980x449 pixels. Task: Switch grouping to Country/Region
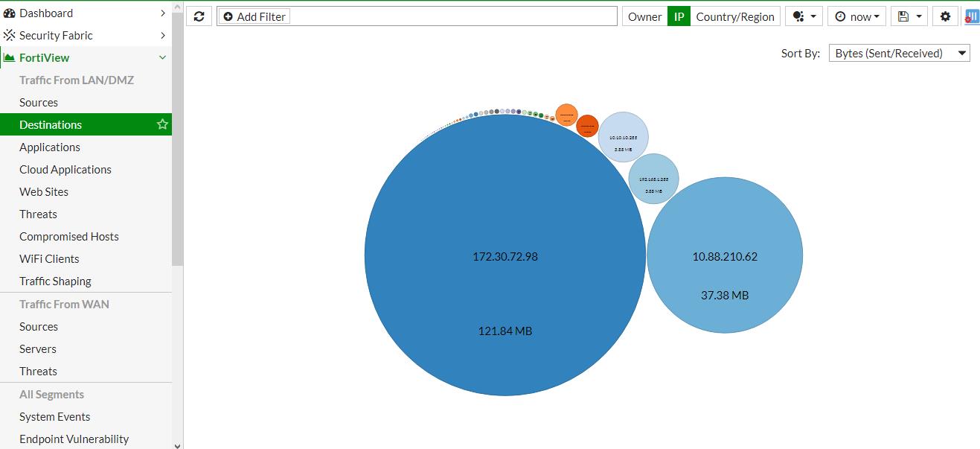[x=735, y=16]
